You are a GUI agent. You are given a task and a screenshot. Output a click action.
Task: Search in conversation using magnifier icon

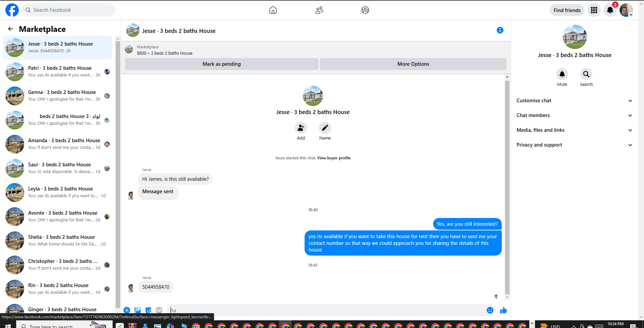coord(586,74)
